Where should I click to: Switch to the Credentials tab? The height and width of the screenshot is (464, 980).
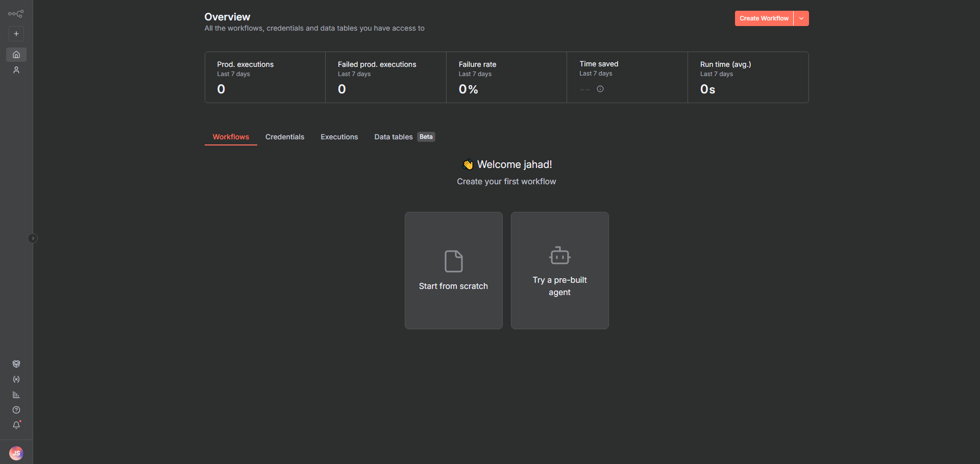284,137
